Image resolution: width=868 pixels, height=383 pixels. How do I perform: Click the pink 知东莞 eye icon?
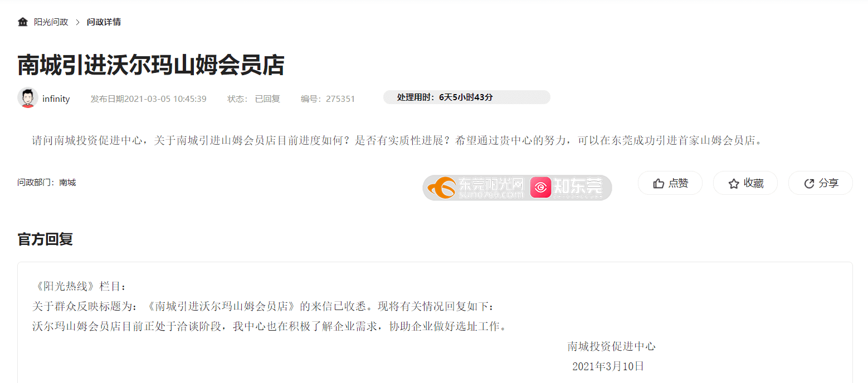540,188
